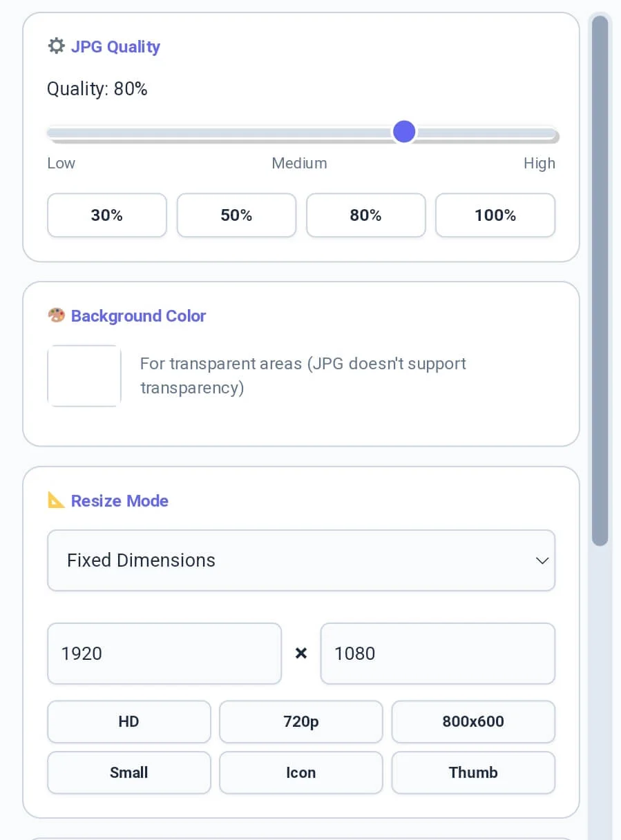Apply the HD size preset
Image resolution: width=621 pixels, height=840 pixels.
click(129, 722)
